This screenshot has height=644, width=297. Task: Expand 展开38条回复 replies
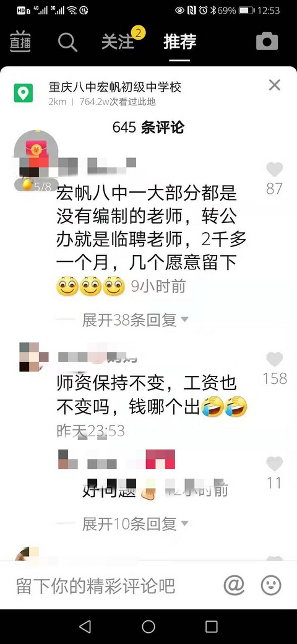click(129, 320)
